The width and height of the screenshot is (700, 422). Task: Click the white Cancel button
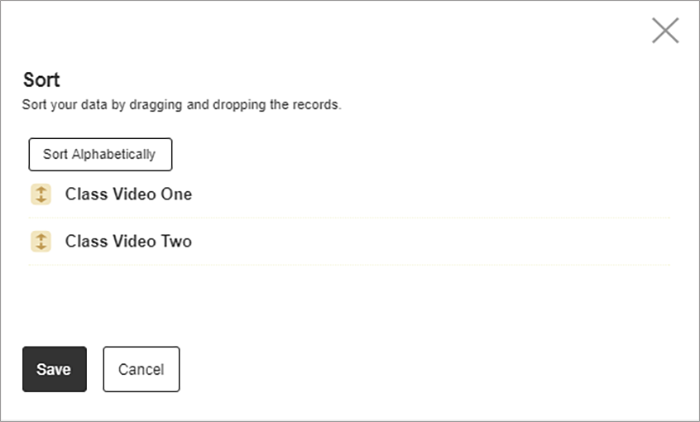coord(142,369)
